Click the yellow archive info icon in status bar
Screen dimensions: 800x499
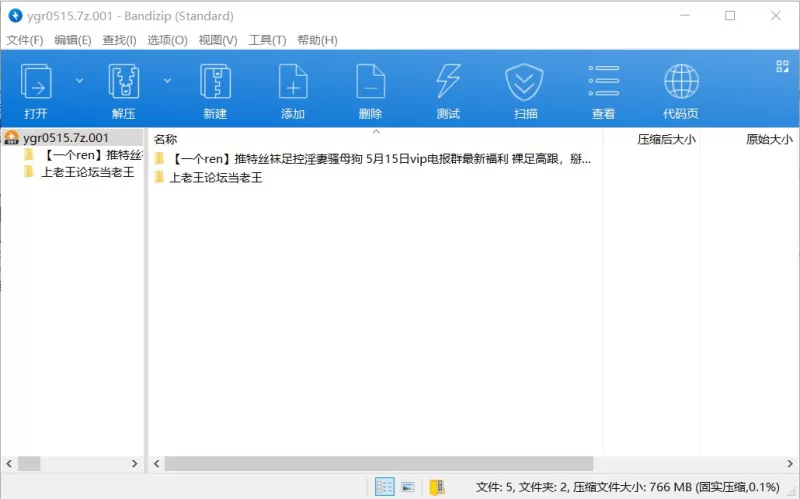[436, 487]
